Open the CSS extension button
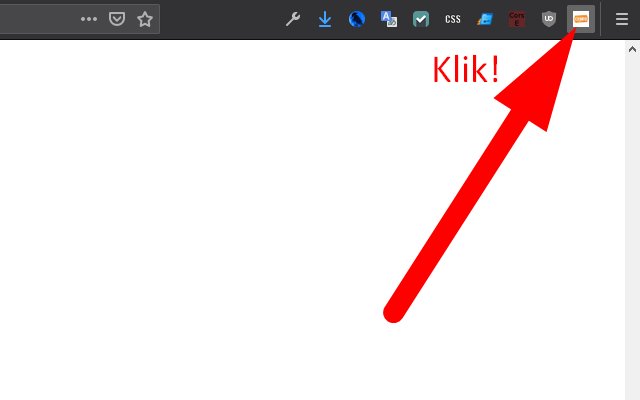 [x=453, y=19]
